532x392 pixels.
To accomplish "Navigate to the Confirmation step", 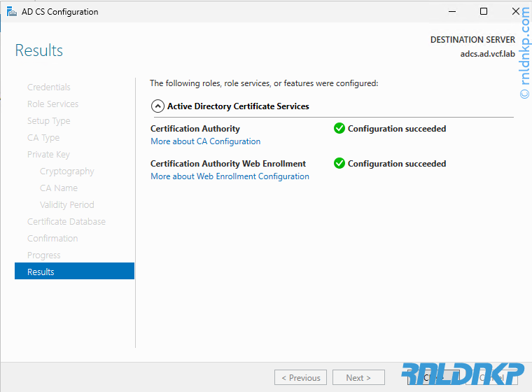I will (x=52, y=239).
